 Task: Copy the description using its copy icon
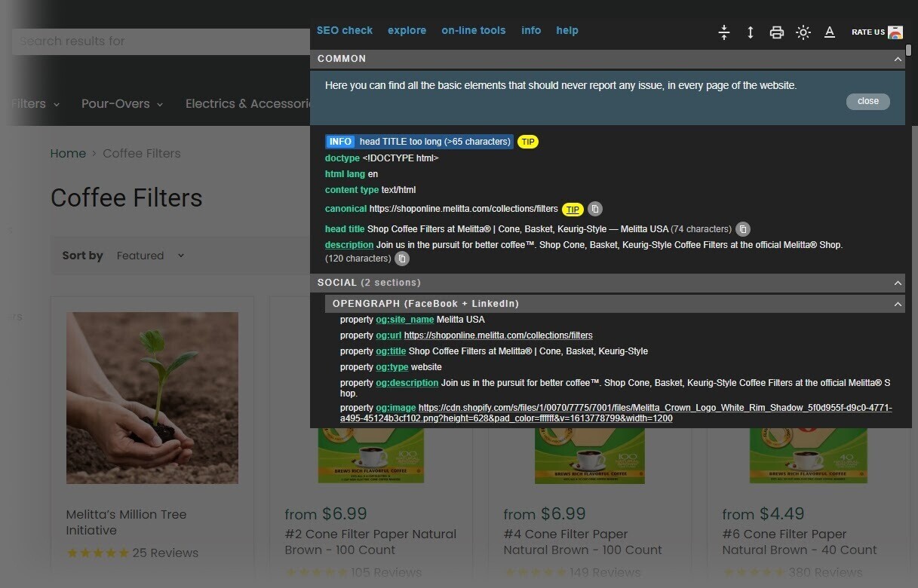[402, 259]
